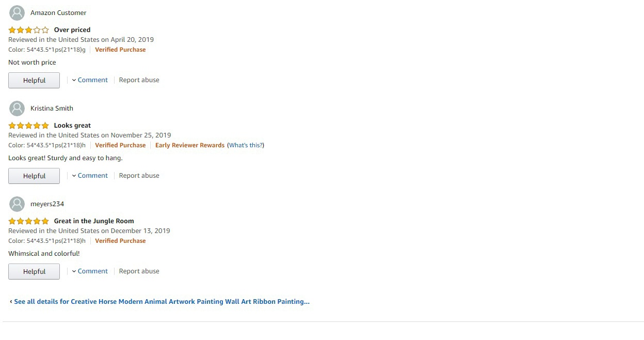Screen dimensions: 644x340
Task: Report abuse on the Looks great review
Action: pyautogui.click(x=139, y=176)
